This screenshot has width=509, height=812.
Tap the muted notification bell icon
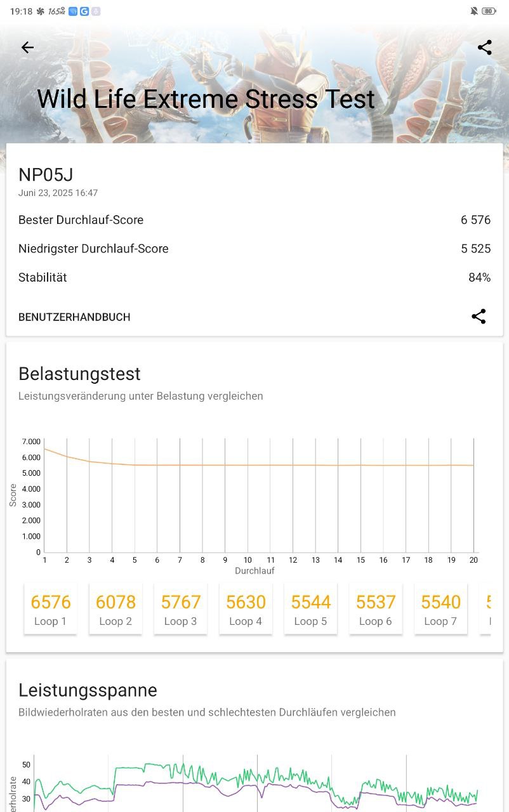coord(473,11)
